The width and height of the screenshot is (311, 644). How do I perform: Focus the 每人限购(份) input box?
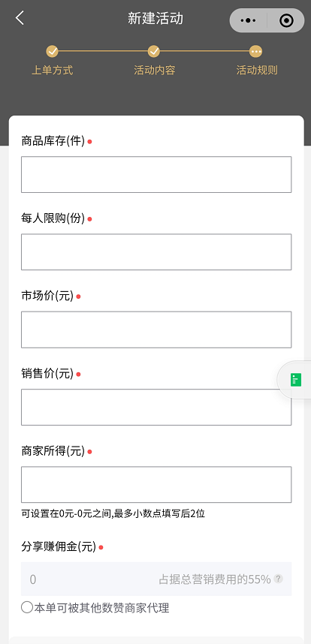click(156, 251)
